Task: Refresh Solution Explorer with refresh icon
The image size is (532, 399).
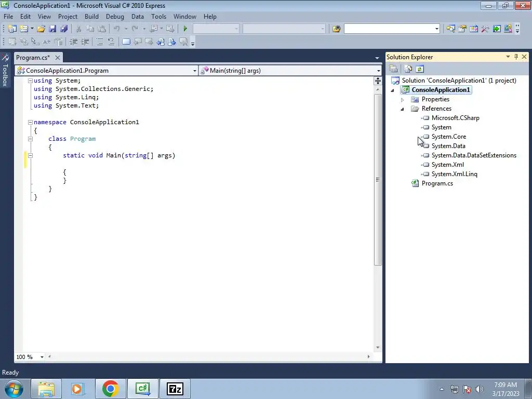Action: tap(420, 69)
